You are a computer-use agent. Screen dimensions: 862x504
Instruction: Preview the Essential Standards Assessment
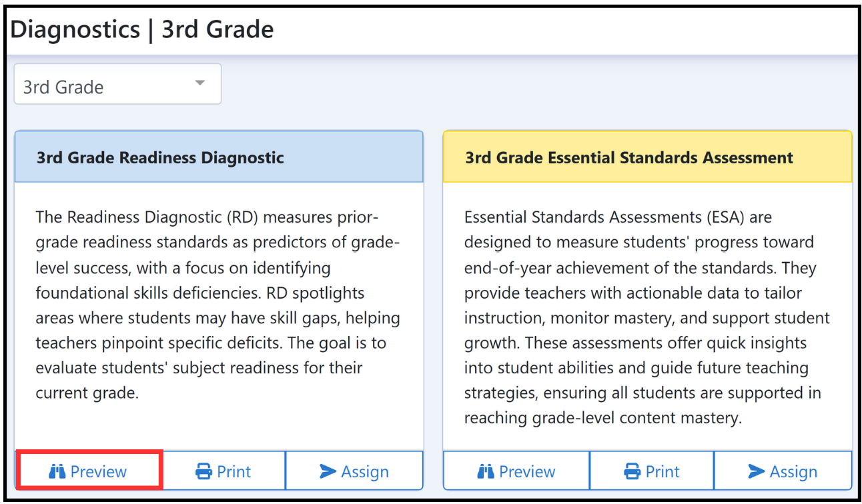point(516,471)
